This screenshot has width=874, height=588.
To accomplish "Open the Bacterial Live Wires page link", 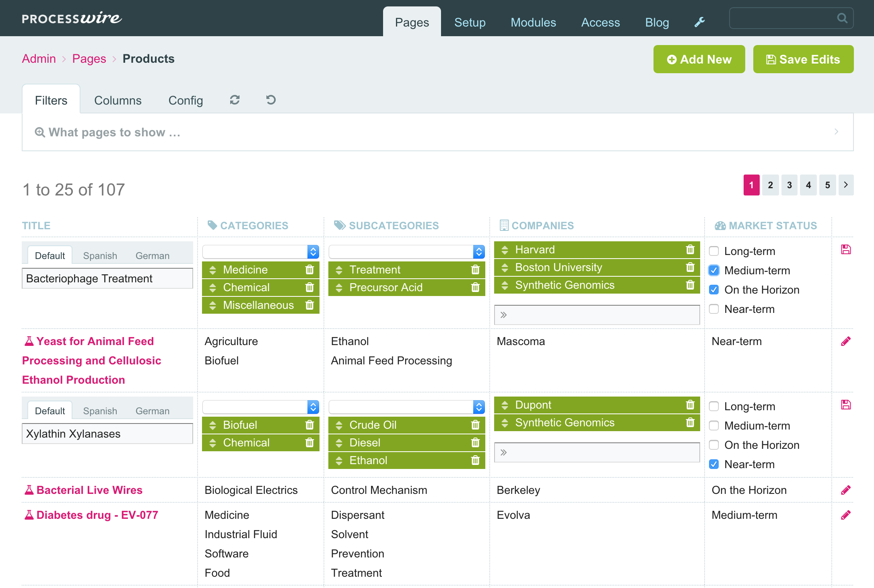I will 89,490.
